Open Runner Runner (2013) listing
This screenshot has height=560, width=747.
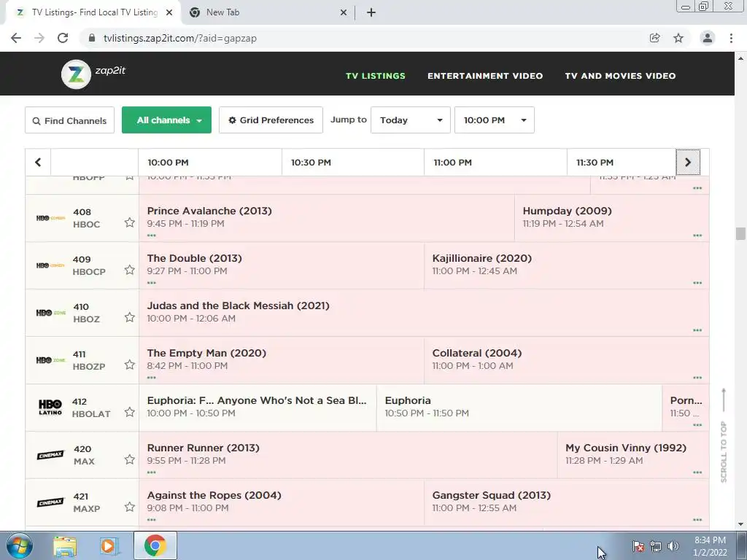point(203,448)
